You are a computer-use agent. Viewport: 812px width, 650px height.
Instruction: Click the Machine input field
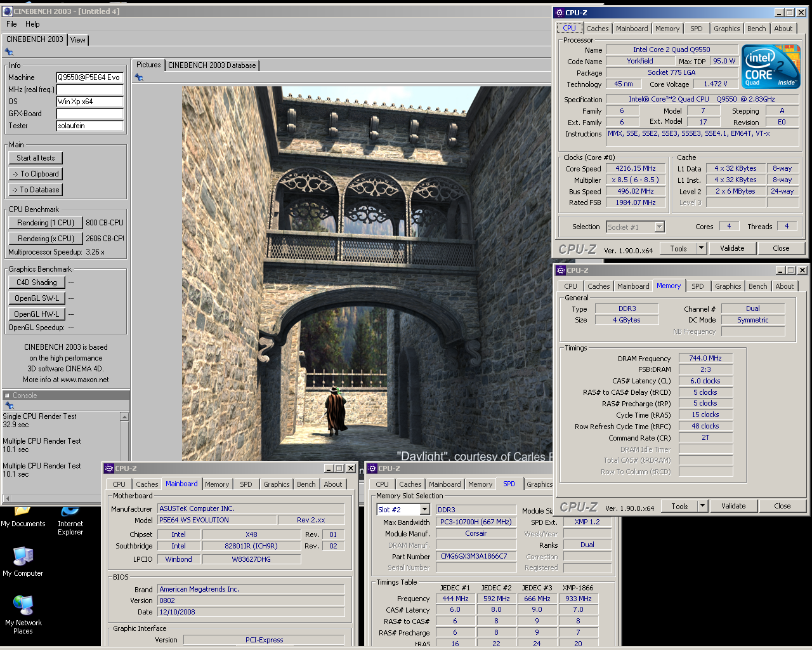(x=89, y=77)
